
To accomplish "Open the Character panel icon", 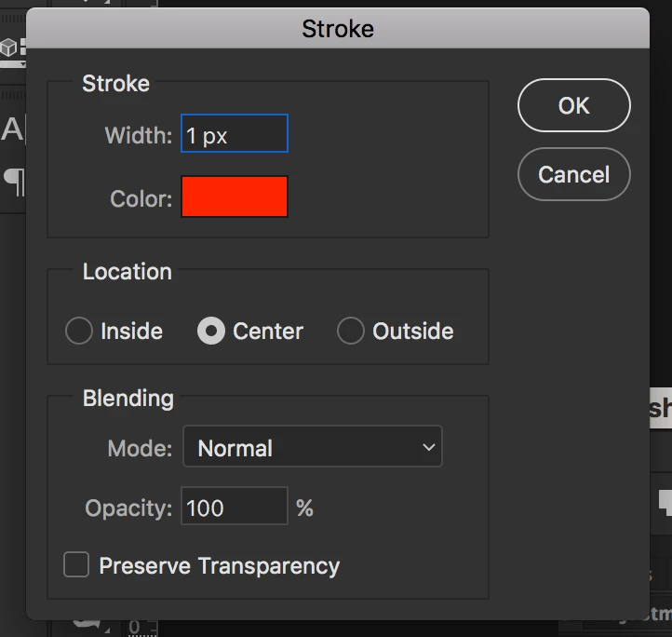I will (x=11, y=129).
